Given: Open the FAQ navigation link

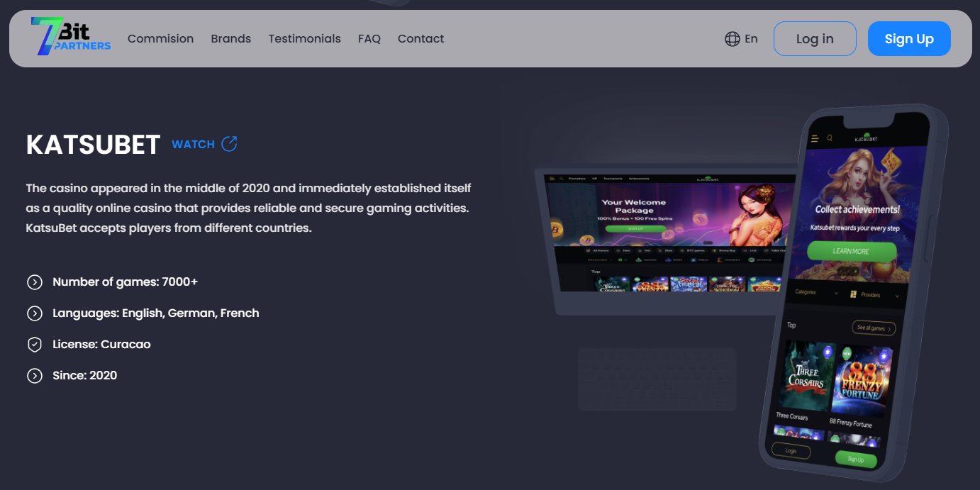Looking at the screenshot, I should 369,39.
